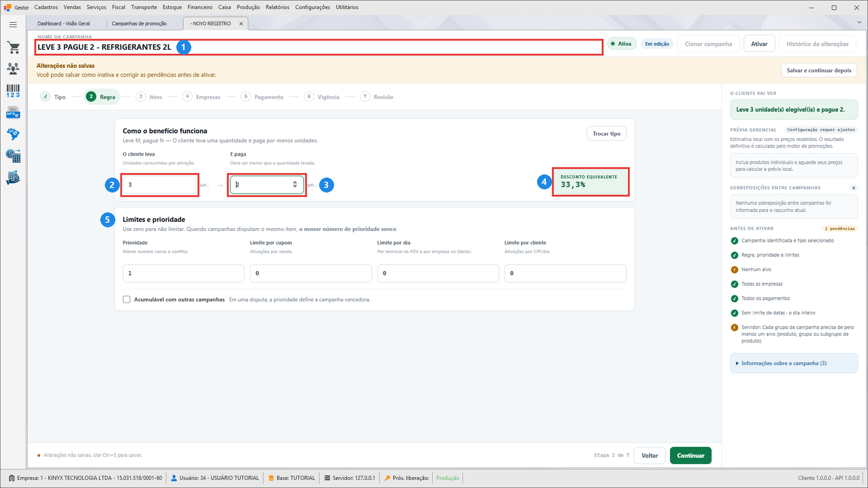Viewport: 868px width, 488px height.
Task: Focus the Prioridade input field
Action: tap(183, 273)
